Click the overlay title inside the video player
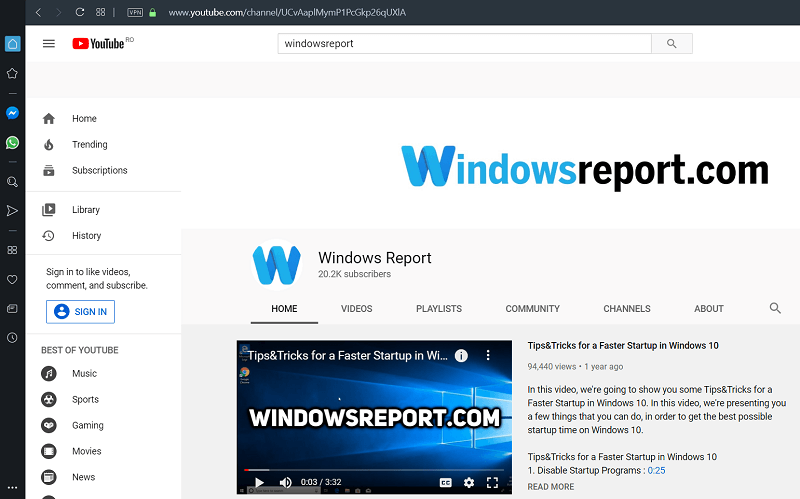The height and width of the screenshot is (499, 800). pyautogui.click(x=348, y=356)
